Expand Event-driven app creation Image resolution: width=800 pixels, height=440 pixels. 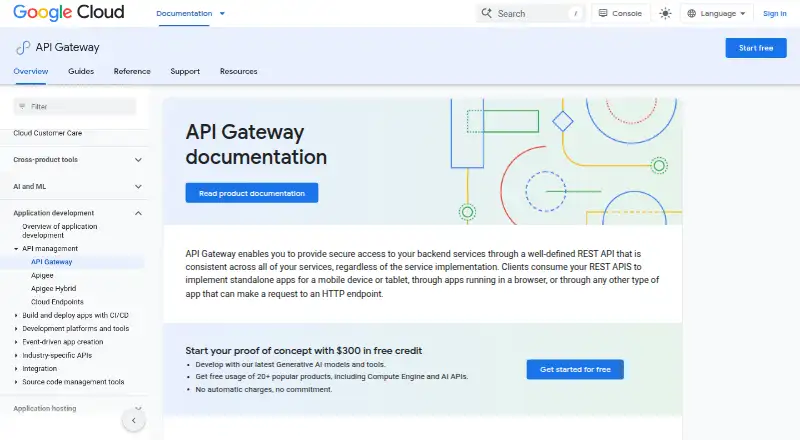[x=16, y=342]
